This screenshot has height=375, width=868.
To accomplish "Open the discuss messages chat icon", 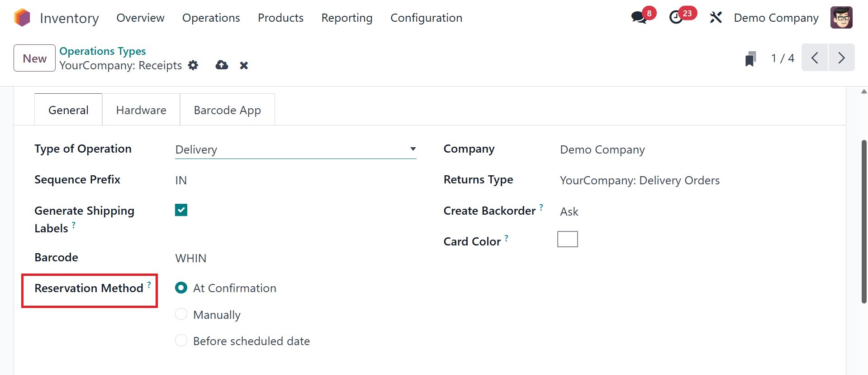I will click(x=639, y=18).
